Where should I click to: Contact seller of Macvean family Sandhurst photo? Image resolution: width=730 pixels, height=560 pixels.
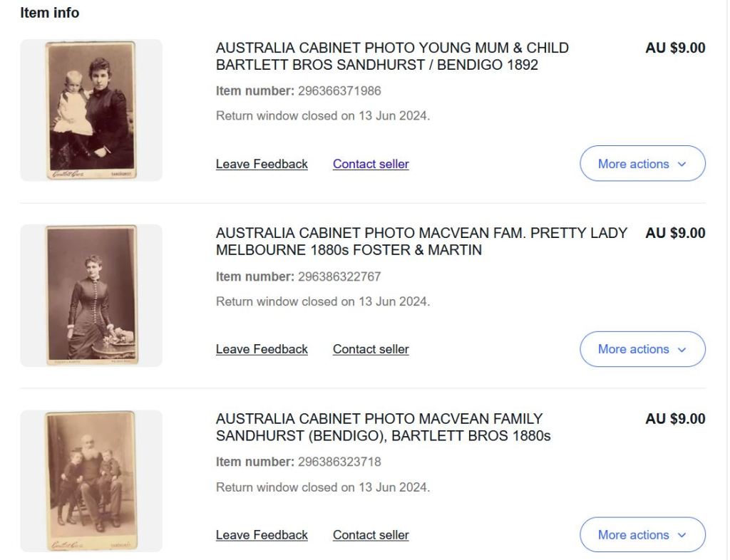click(371, 535)
